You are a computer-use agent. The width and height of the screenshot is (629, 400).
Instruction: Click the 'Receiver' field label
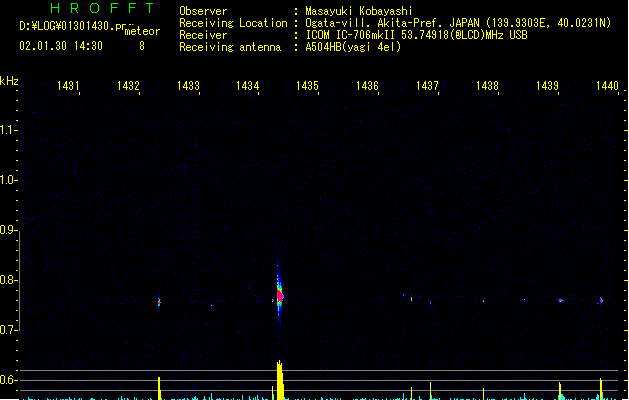point(203,35)
